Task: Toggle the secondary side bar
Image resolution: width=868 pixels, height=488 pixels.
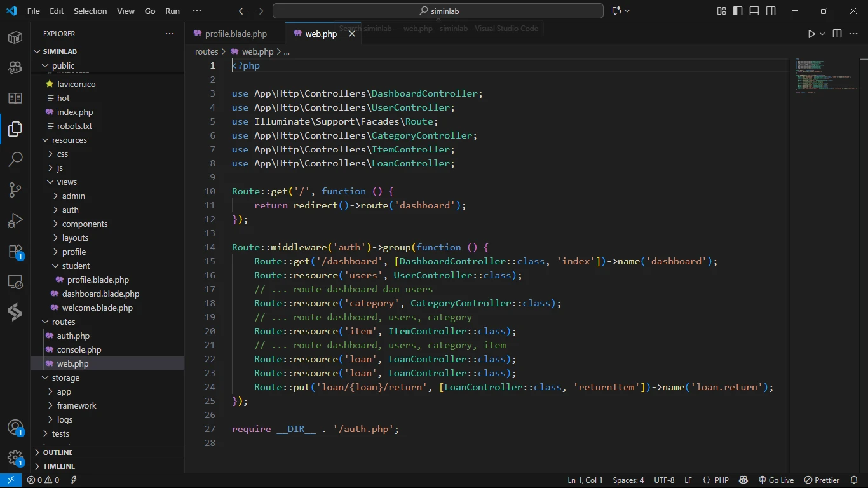Action: (771, 11)
